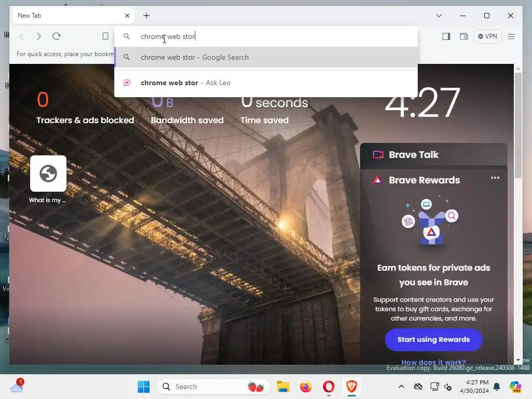
Task: Click the scrollbar down arrow
Action: click(x=518, y=361)
